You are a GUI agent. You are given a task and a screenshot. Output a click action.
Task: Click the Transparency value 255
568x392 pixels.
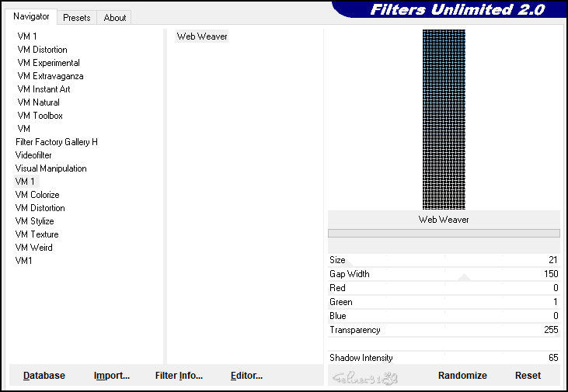[551, 330]
